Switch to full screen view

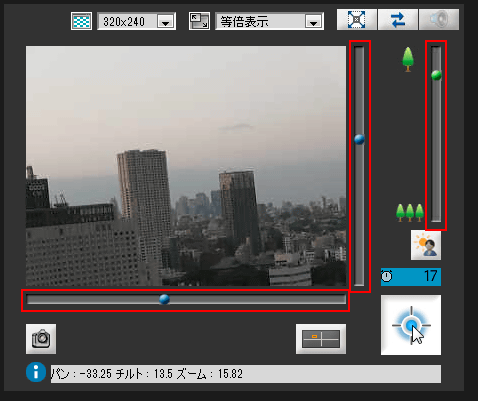[x=357, y=20]
